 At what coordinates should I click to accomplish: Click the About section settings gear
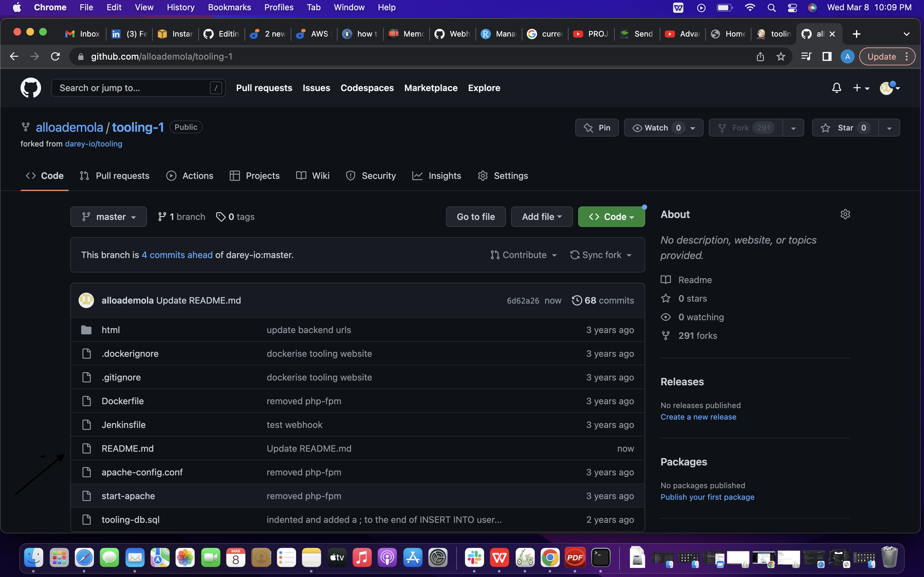click(x=845, y=214)
